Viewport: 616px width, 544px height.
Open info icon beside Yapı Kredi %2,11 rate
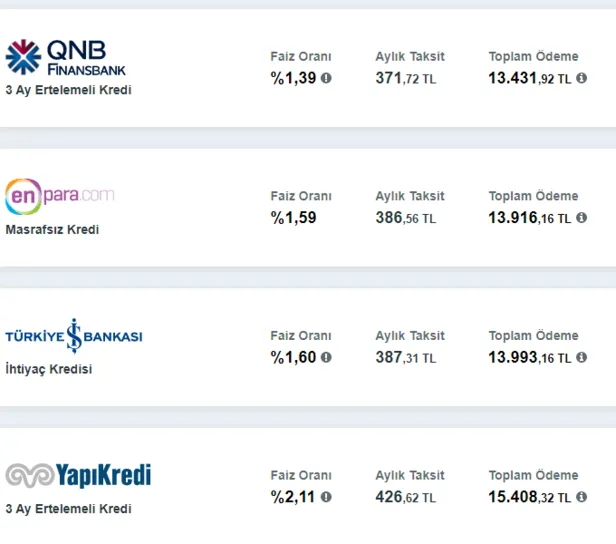(326, 497)
